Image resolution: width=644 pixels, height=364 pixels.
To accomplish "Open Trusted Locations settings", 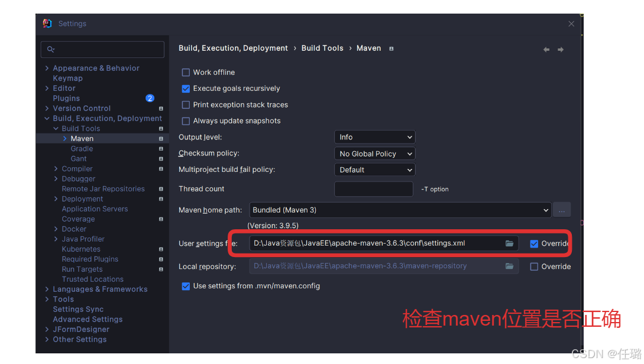I will tap(92, 279).
